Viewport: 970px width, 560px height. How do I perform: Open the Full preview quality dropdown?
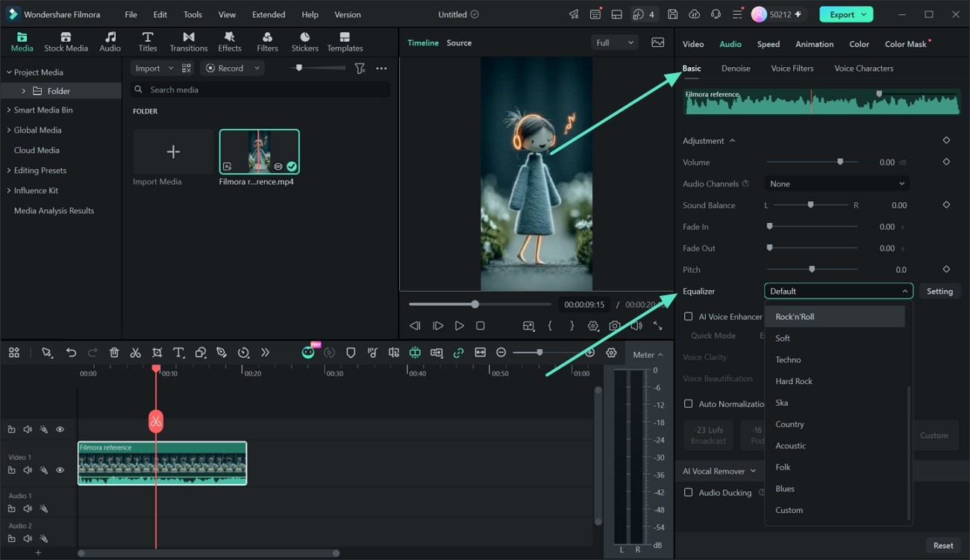pyautogui.click(x=615, y=43)
